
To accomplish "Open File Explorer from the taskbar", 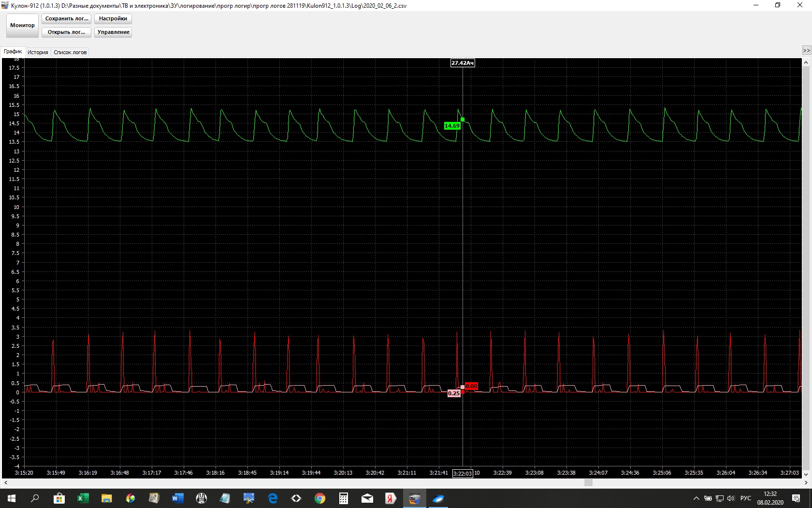I will [106, 498].
